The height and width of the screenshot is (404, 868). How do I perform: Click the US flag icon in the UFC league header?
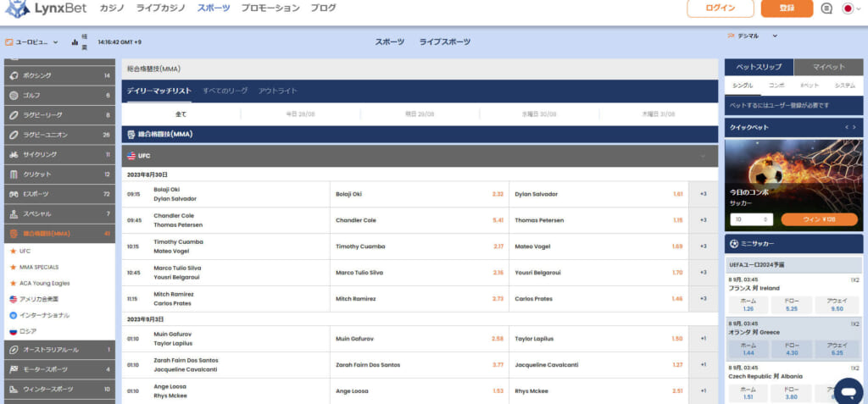tap(131, 156)
